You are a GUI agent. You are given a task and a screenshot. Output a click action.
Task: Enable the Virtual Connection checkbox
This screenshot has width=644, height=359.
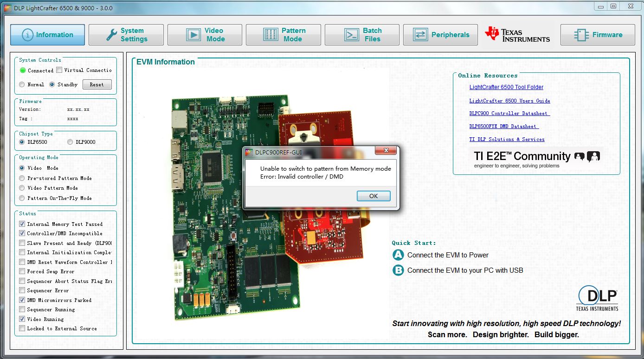click(59, 71)
